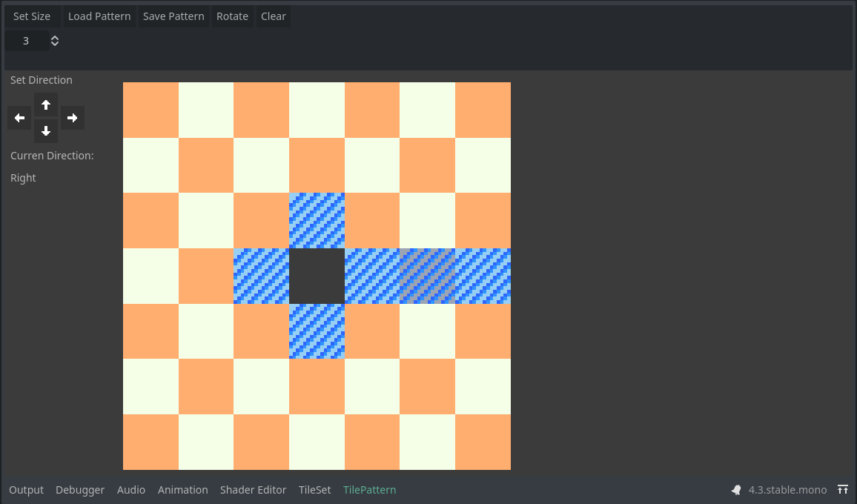This screenshot has width=857, height=504.
Task: Click the Load Pattern button
Action: (x=99, y=16)
